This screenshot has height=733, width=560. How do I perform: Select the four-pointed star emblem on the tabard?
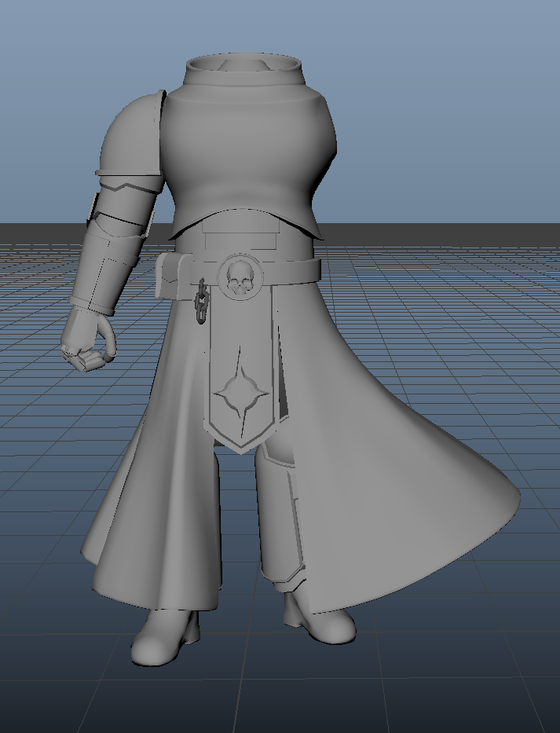coord(241,393)
